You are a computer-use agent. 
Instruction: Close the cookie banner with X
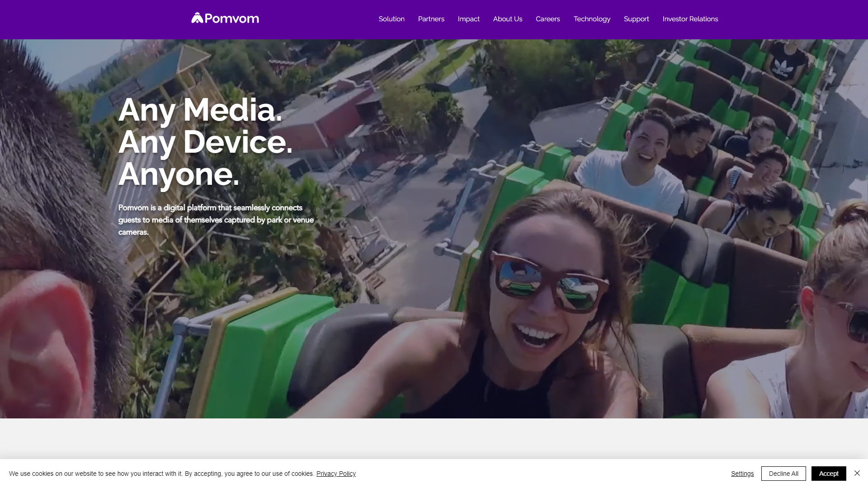(x=857, y=473)
